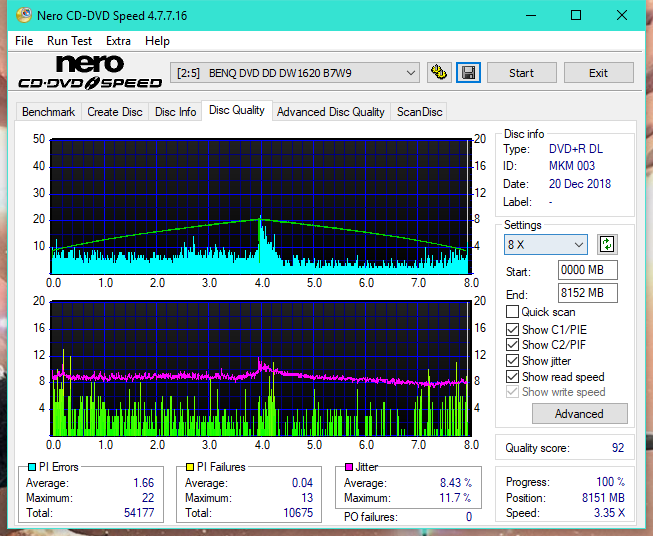This screenshot has width=653, height=536.
Task: Switch to the Disc Info tab
Action: click(175, 112)
